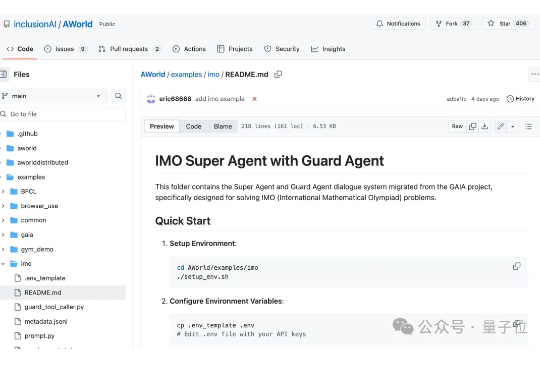This screenshot has height=372, width=540.
Task: Open the .env_template file
Action: pyautogui.click(x=45, y=278)
